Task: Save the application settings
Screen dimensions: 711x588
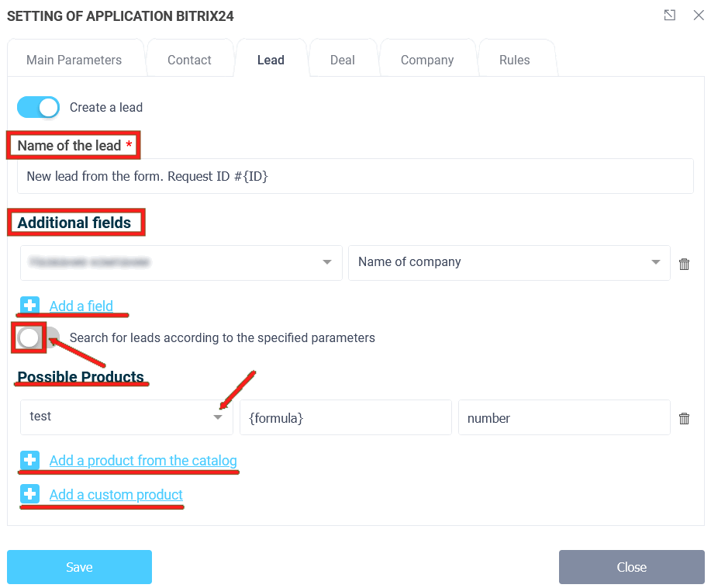Action: click(78, 567)
